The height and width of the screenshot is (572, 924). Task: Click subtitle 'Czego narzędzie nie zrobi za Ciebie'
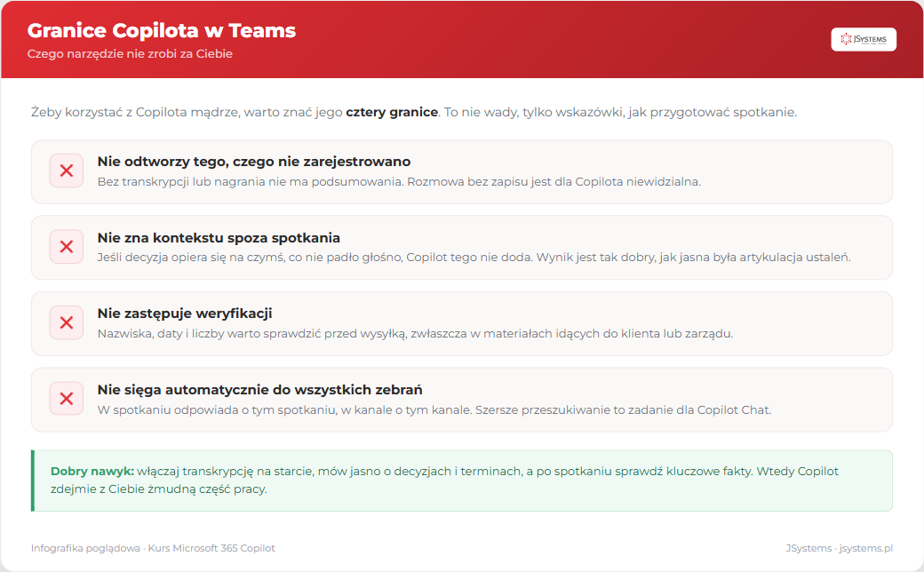coord(130,53)
